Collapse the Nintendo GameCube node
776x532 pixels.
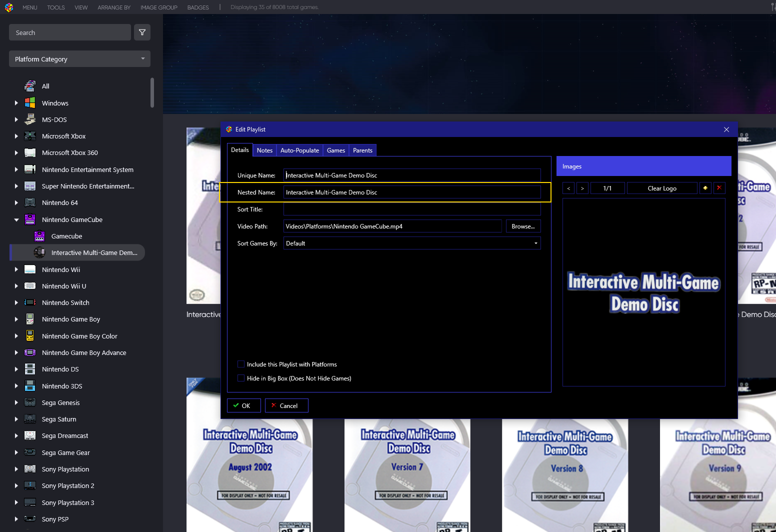click(16, 219)
